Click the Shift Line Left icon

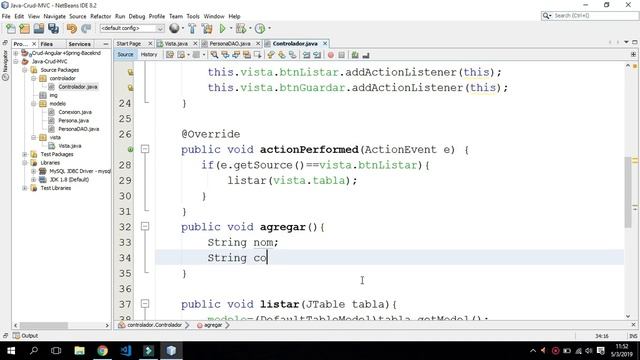pos(306,55)
